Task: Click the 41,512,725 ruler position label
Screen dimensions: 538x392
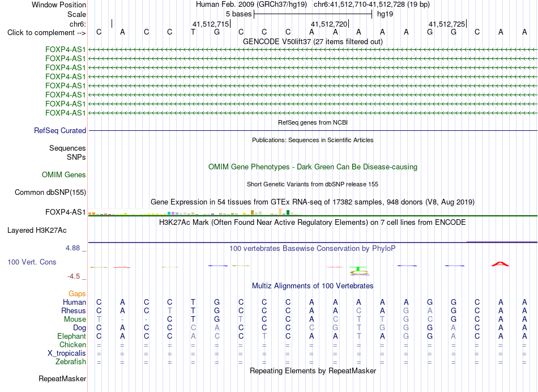Action: tap(447, 24)
